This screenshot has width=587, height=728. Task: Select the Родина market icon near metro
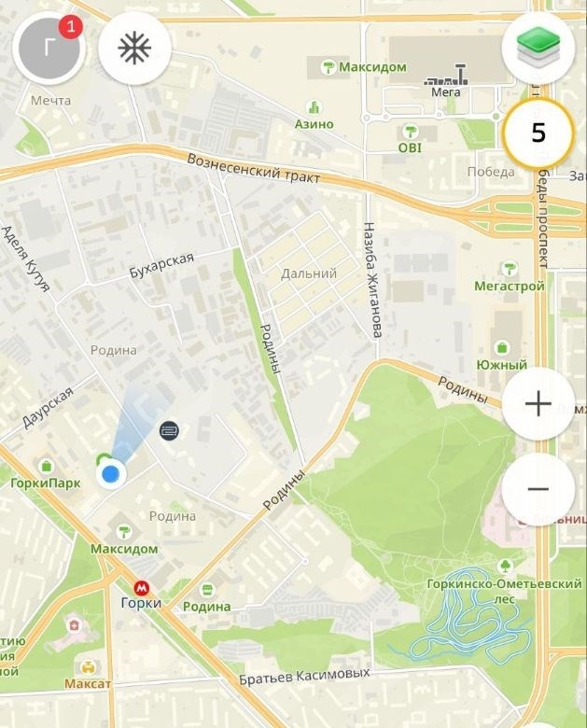(207, 591)
